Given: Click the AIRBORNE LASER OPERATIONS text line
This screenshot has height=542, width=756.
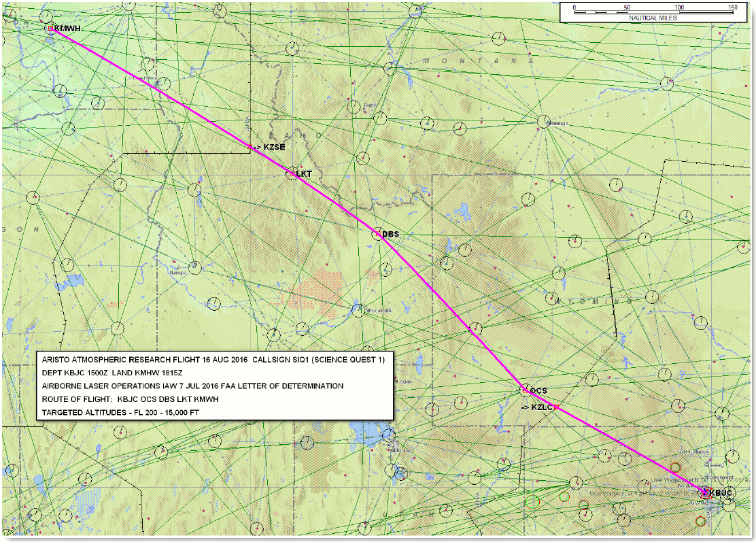Looking at the screenshot, I should point(192,386).
